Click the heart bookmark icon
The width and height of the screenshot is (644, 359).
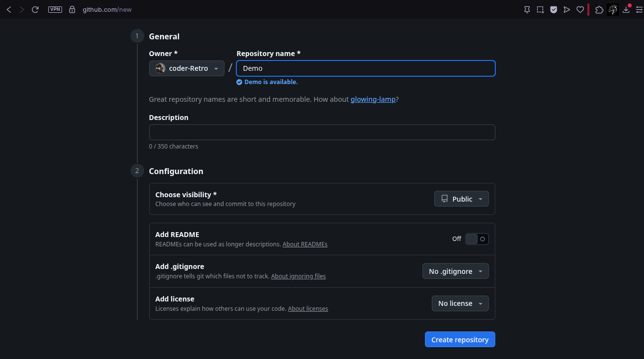coord(580,9)
